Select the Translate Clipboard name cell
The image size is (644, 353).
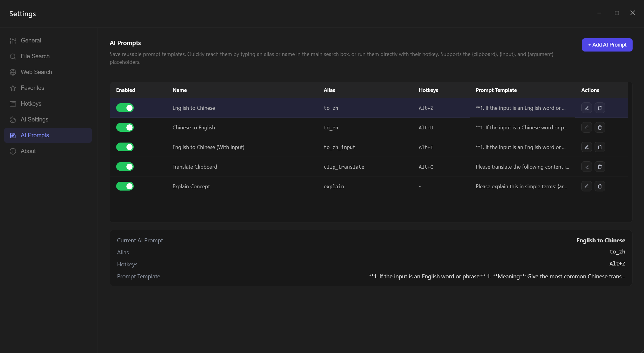[x=195, y=167]
